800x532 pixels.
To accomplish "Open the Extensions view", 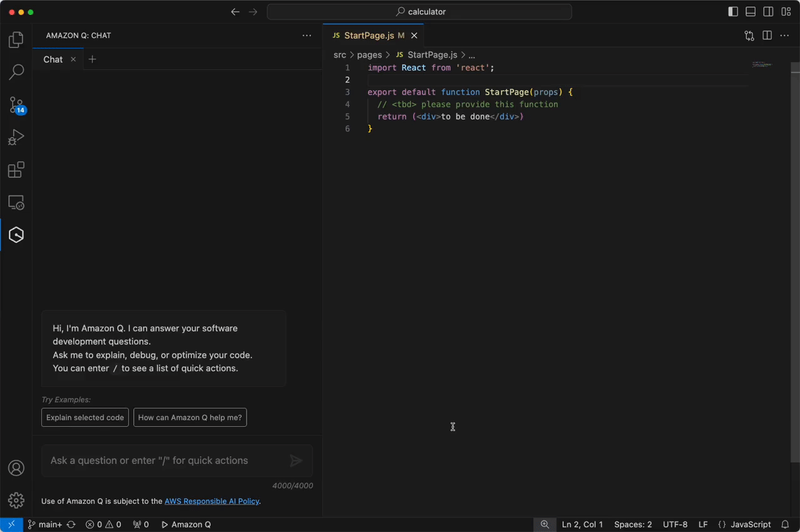I will click(16, 170).
